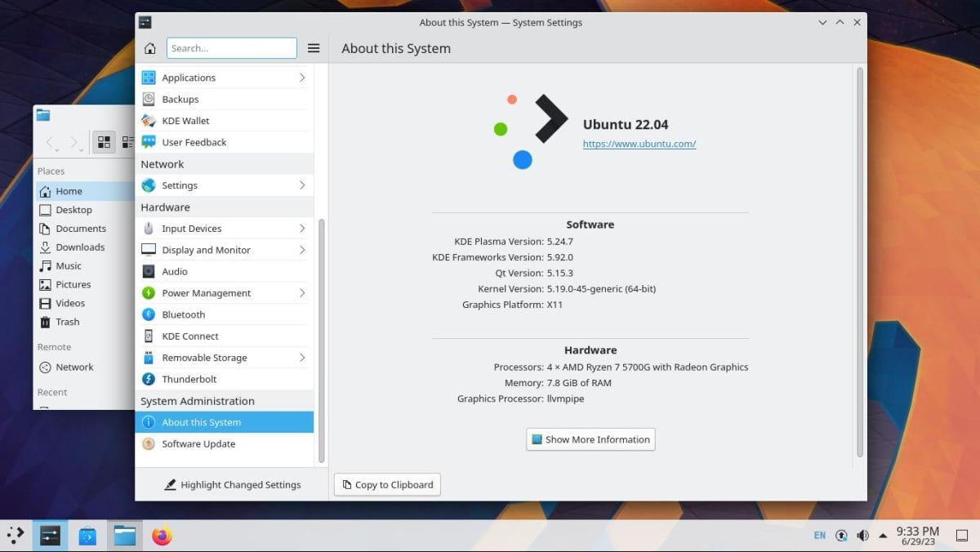Switch Dolphin to icon view mode
Screen dimensions: 980x552
104,141
